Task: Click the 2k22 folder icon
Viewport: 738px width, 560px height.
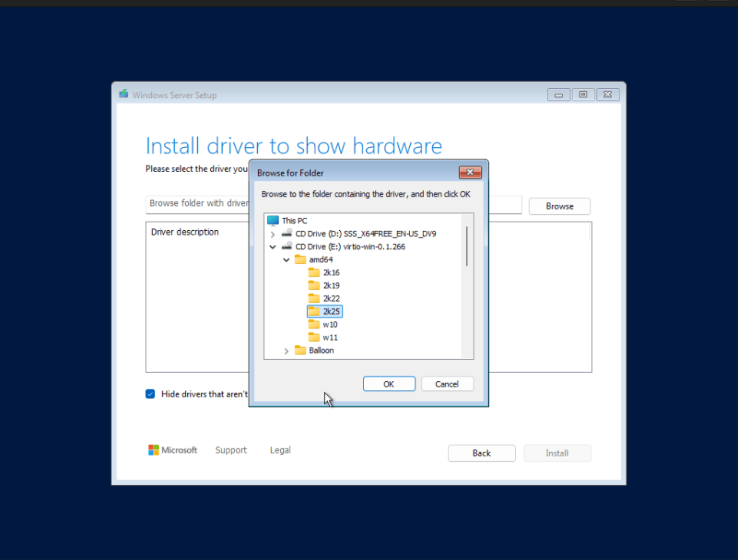Action: tap(314, 298)
